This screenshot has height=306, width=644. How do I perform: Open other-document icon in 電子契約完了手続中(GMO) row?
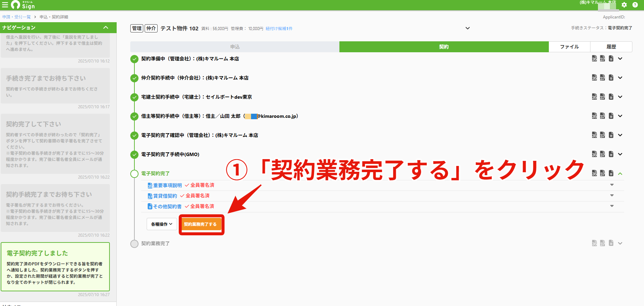(611, 154)
